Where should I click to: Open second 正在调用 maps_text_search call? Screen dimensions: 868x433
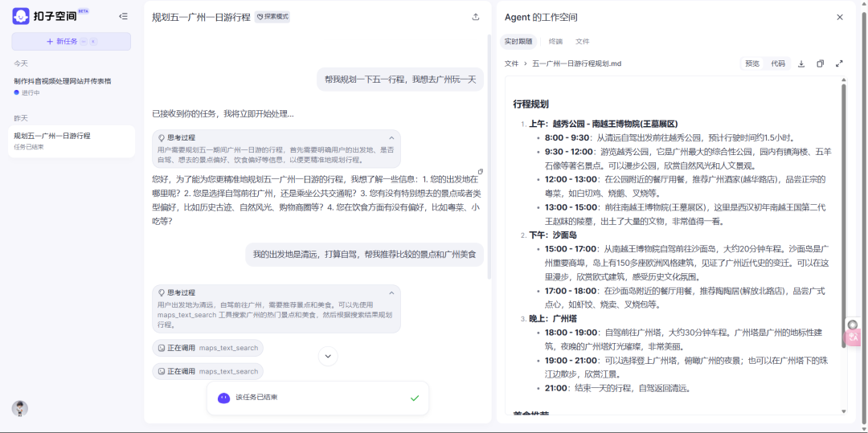pyautogui.click(x=208, y=371)
